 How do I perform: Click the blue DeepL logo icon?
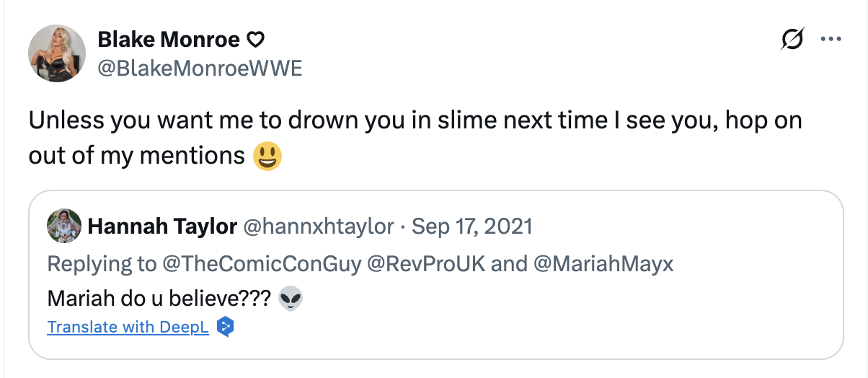tap(226, 327)
